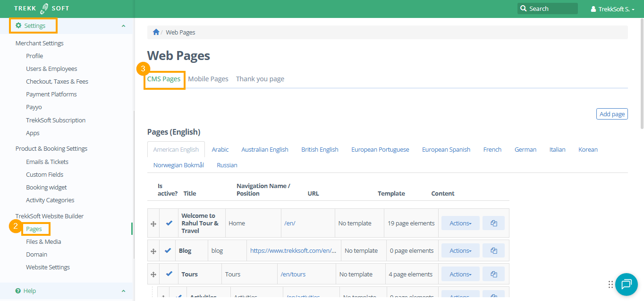
Task: Open the /en/tours URL link
Action: click(x=293, y=274)
